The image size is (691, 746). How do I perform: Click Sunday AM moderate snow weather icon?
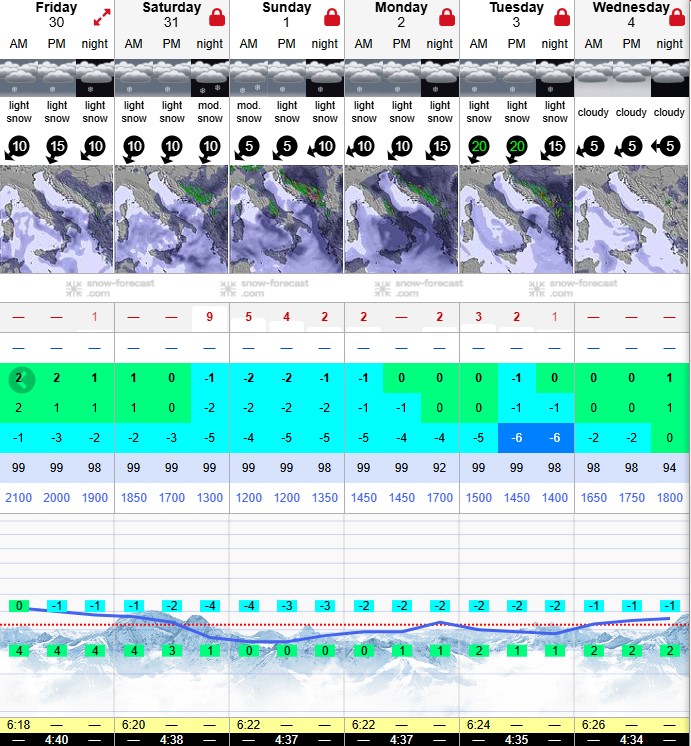click(x=249, y=78)
